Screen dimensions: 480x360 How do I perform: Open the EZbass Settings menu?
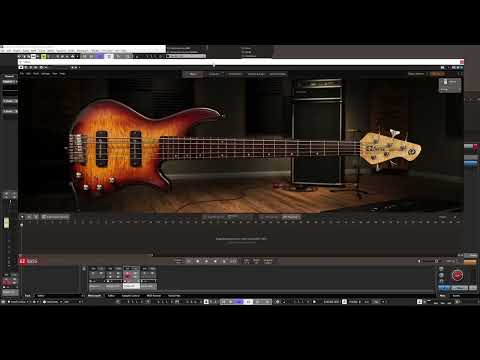(x=45, y=73)
